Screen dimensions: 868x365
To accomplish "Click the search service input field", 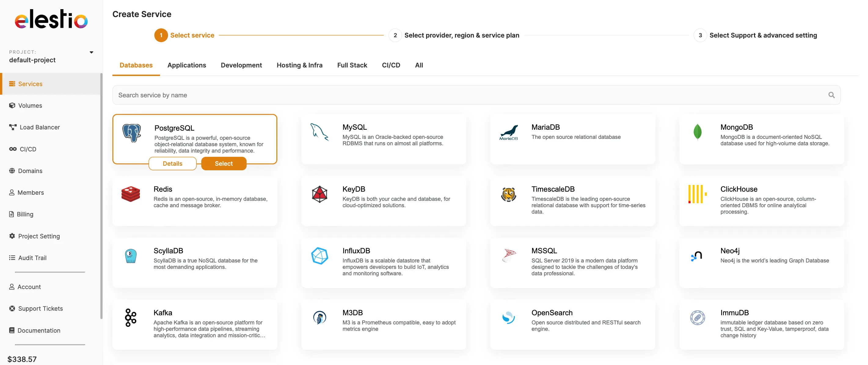I will point(303,95).
